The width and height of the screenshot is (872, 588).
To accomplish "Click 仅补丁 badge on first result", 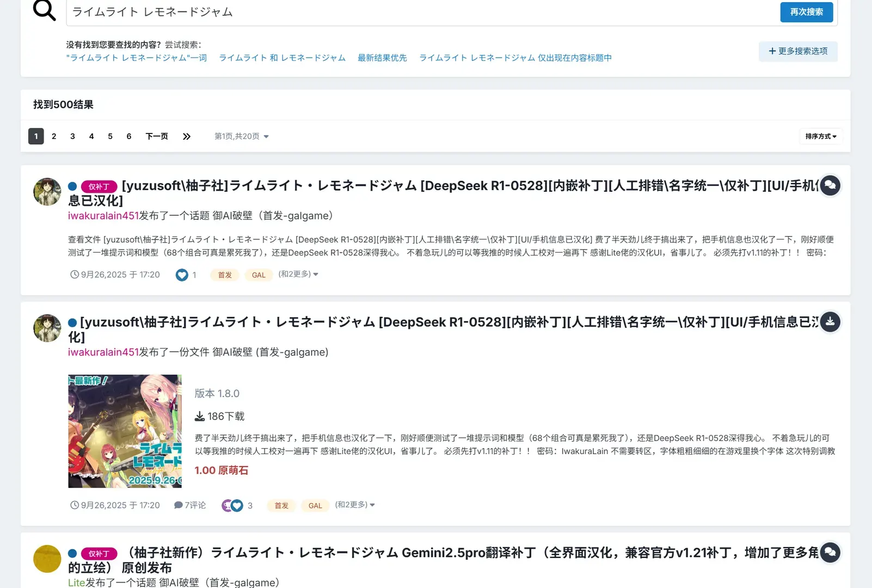I will pyautogui.click(x=99, y=186).
